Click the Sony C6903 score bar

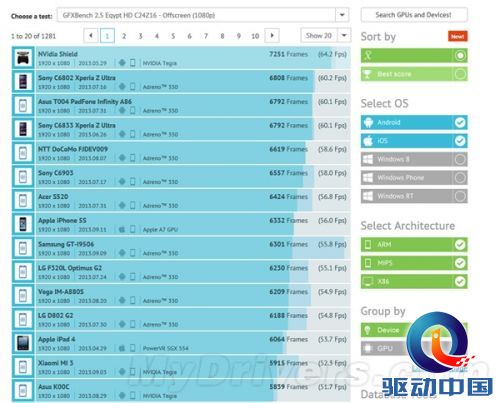(x=193, y=177)
